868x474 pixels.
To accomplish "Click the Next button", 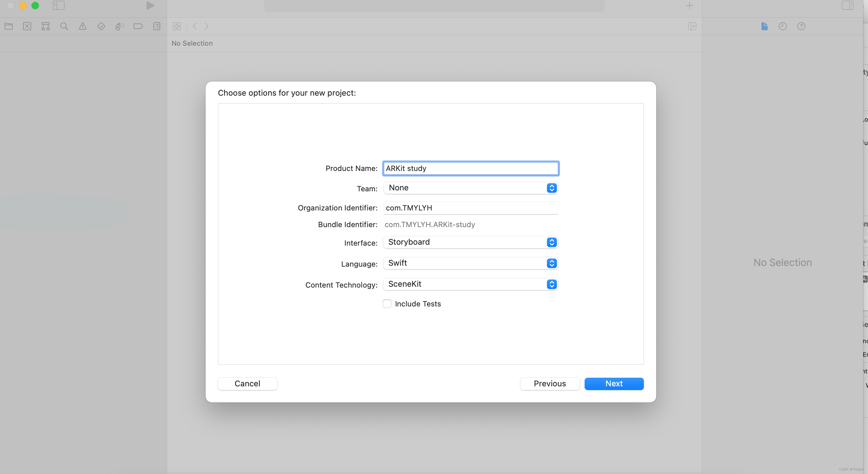I will [614, 384].
